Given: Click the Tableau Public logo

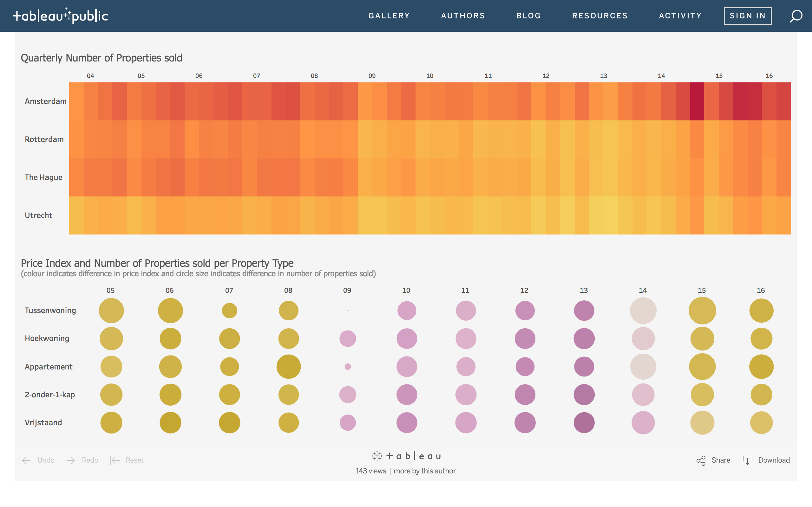Looking at the screenshot, I should coord(60,16).
